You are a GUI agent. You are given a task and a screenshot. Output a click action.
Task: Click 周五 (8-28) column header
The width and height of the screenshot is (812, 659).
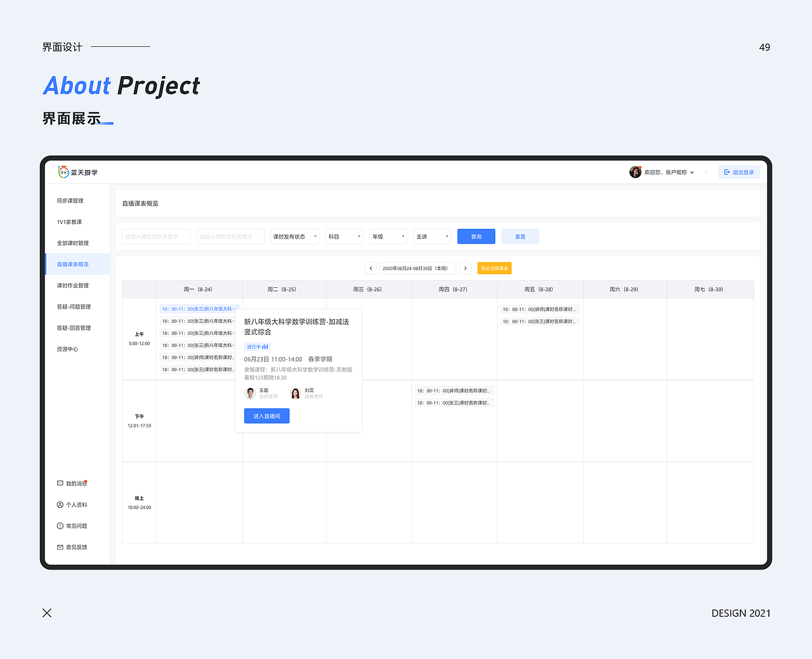click(540, 289)
